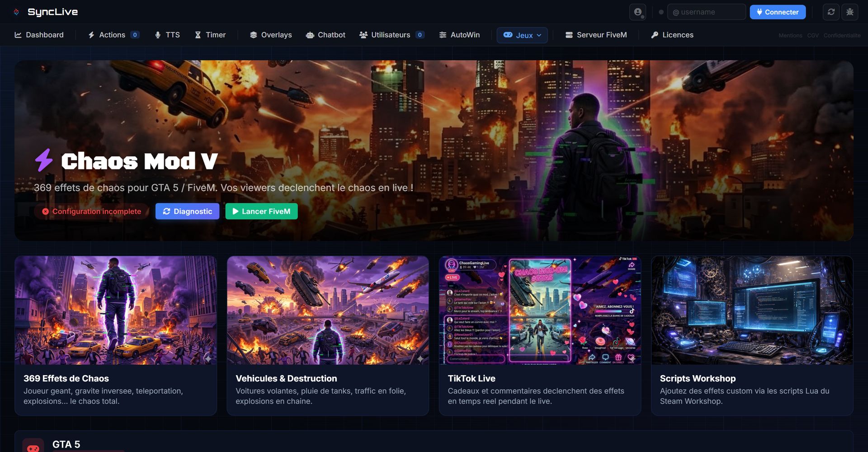This screenshot has width=868, height=452.
Task: Go to the Serveur FiveM tab
Action: (596, 35)
